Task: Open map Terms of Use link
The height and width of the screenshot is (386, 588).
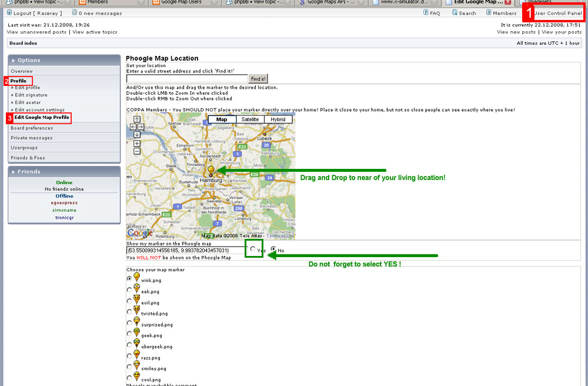Action: (x=280, y=236)
